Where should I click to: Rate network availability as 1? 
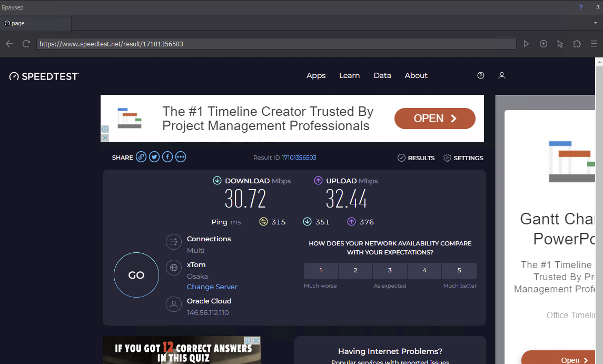pos(321,270)
